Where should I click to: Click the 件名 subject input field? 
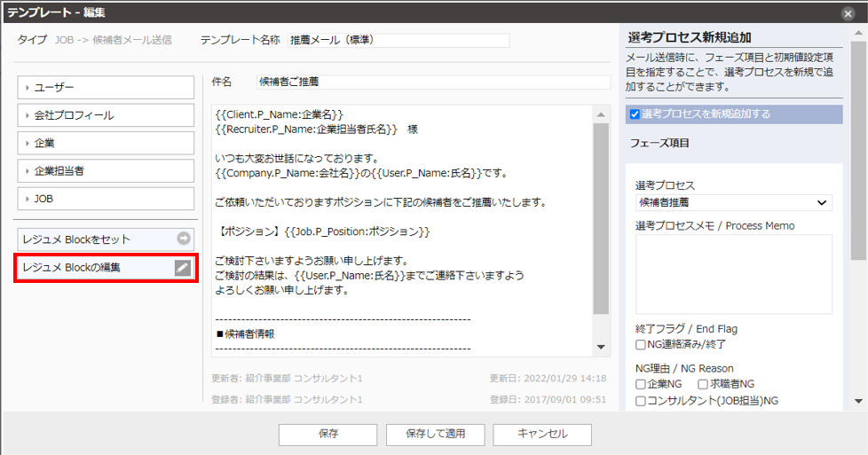tap(432, 82)
